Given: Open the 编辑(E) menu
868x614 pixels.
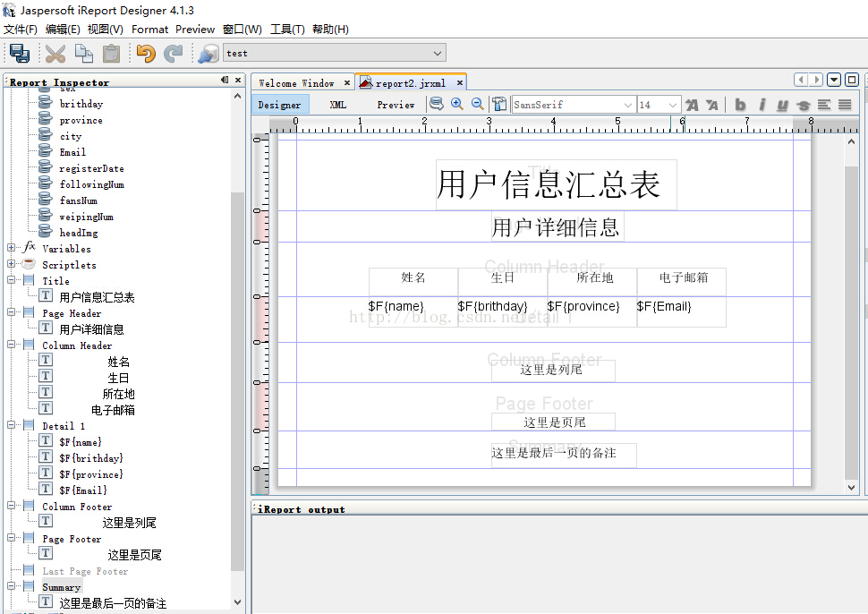Looking at the screenshot, I should [63, 30].
